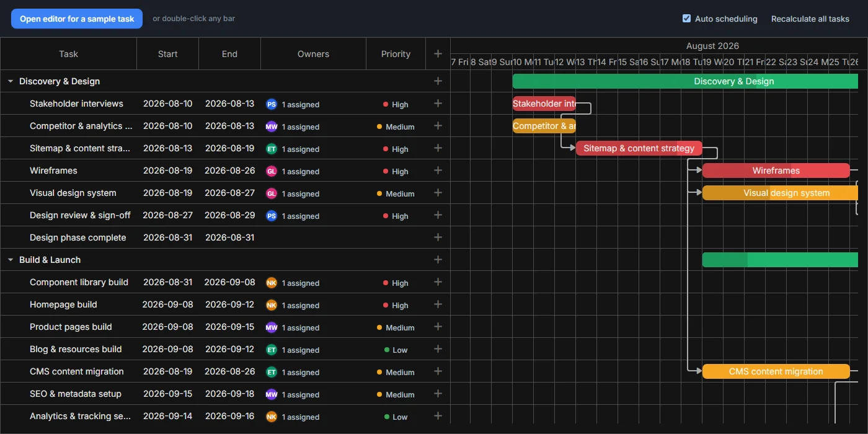Screen dimensions: 868x434
Task: Click 1 assigned in Design review & sign-off row
Action: pos(301,216)
